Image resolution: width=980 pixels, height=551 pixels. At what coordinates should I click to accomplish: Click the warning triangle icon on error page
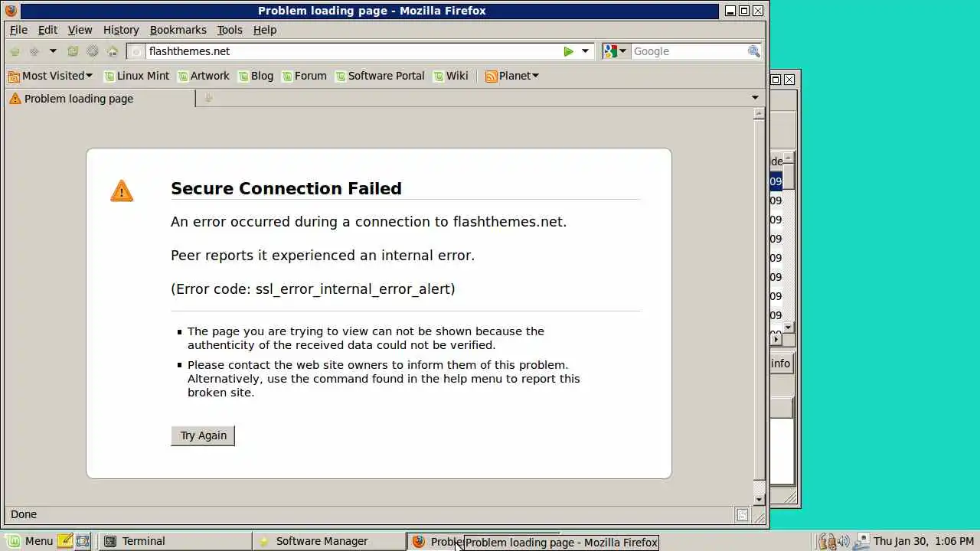click(x=122, y=191)
